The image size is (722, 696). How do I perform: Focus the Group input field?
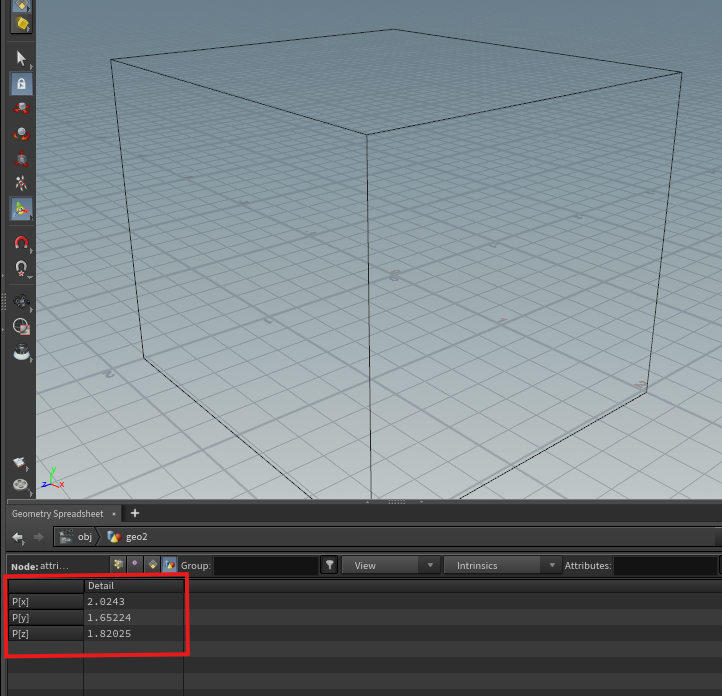point(266,566)
